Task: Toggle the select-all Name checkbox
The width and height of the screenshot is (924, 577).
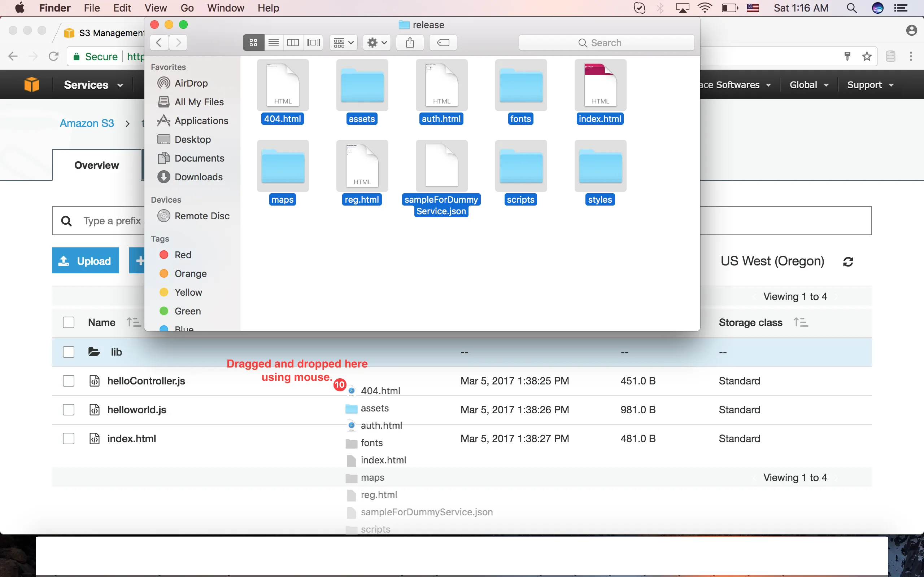Action: 69,322
